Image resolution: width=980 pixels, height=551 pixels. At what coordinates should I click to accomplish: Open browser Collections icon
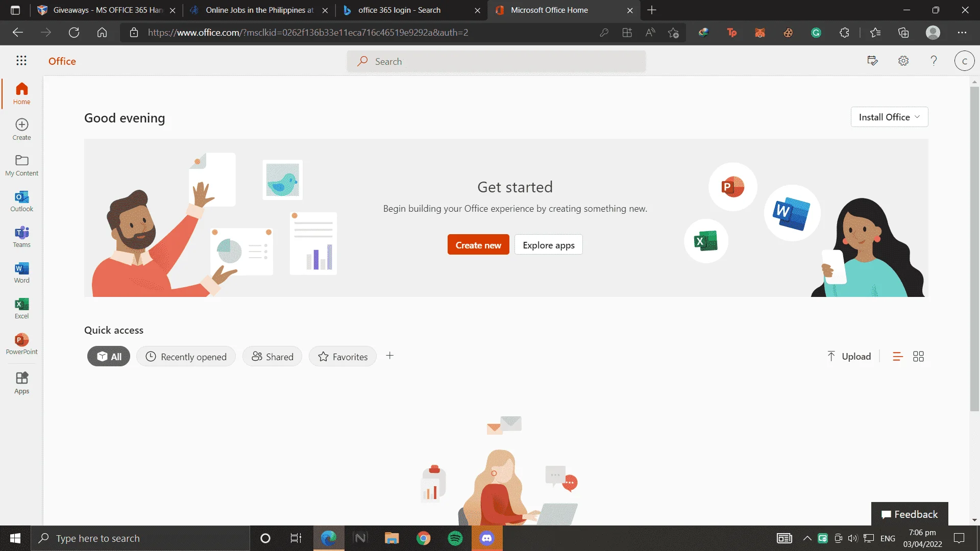click(903, 33)
